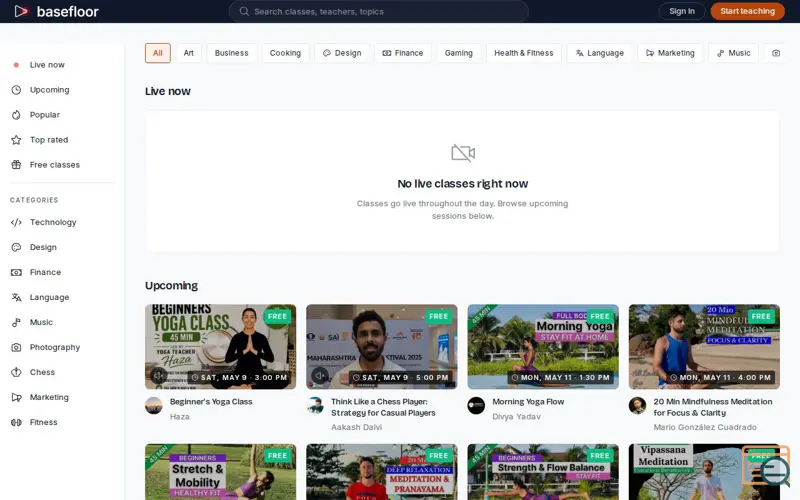Image resolution: width=800 pixels, height=500 pixels.
Task: Click the Vipassana Meditation class thumbnail
Action: click(x=704, y=472)
